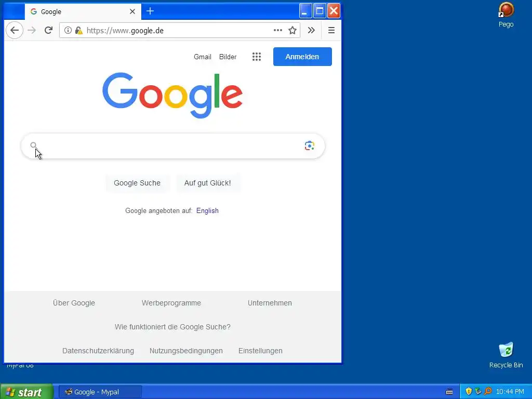Open Über Google link
The image size is (532, 399).
pyautogui.click(x=74, y=303)
